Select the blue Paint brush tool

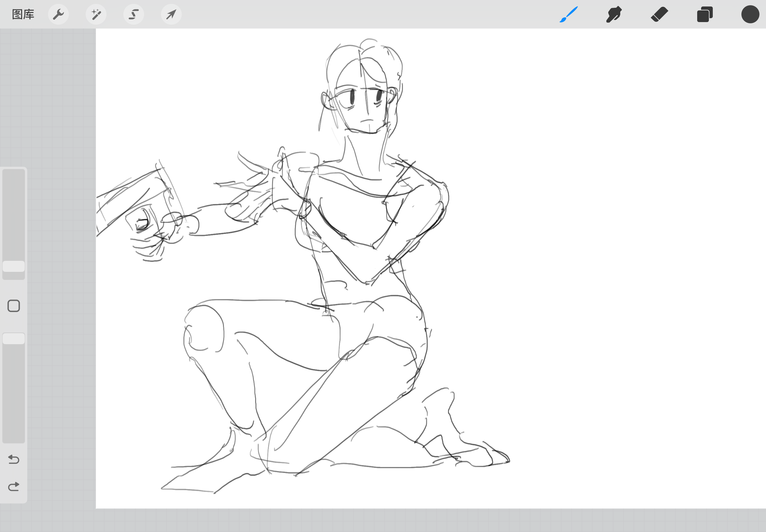pos(568,14)
